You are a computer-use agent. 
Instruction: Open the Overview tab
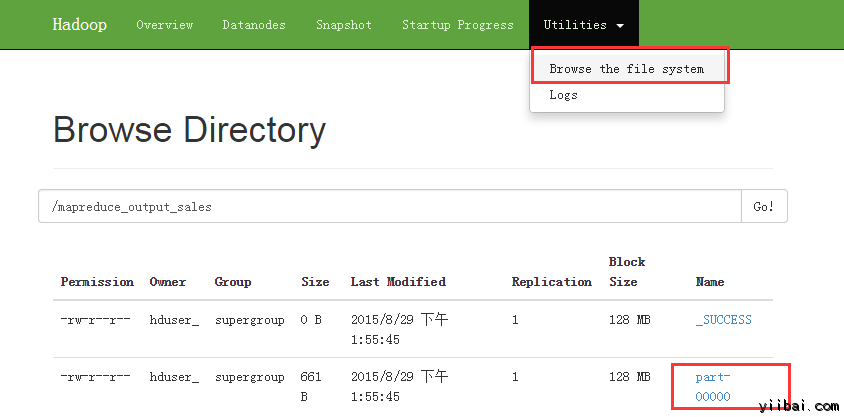click(165, 25)
